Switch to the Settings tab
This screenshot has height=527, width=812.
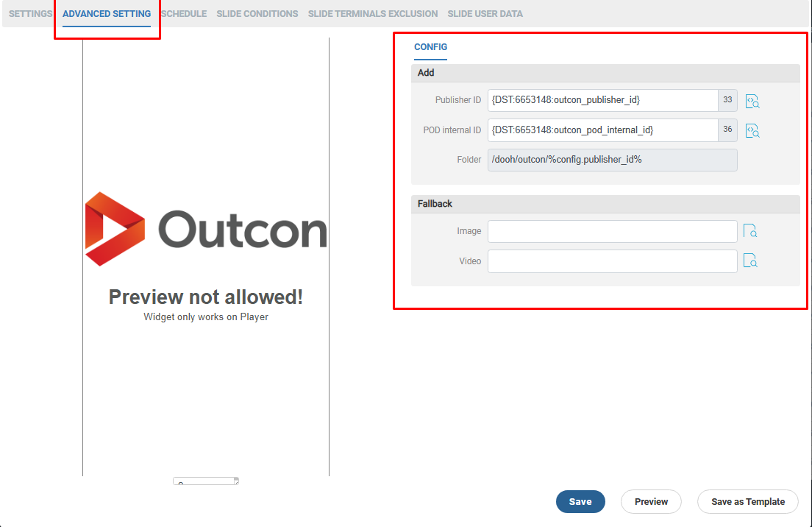coord(30,14)
